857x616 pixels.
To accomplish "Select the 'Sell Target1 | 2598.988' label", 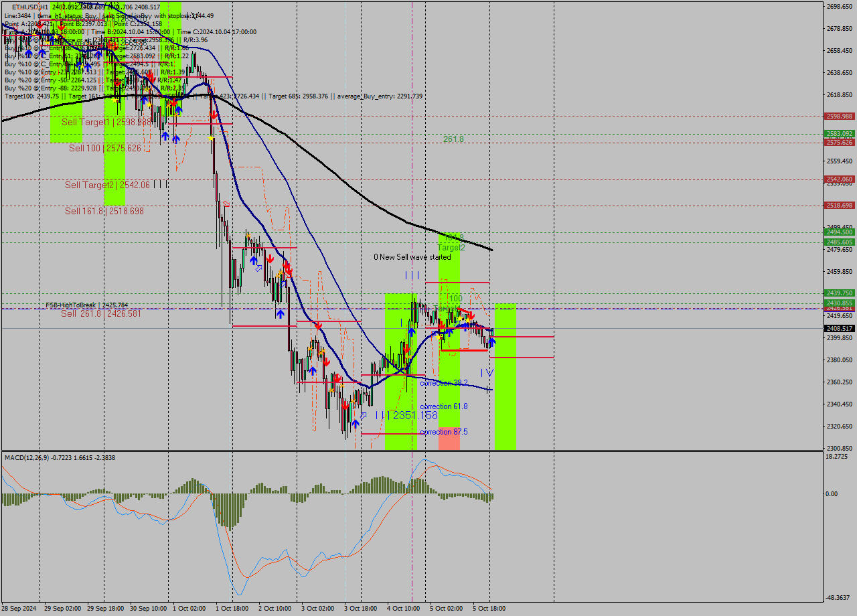I will point(106,123).
